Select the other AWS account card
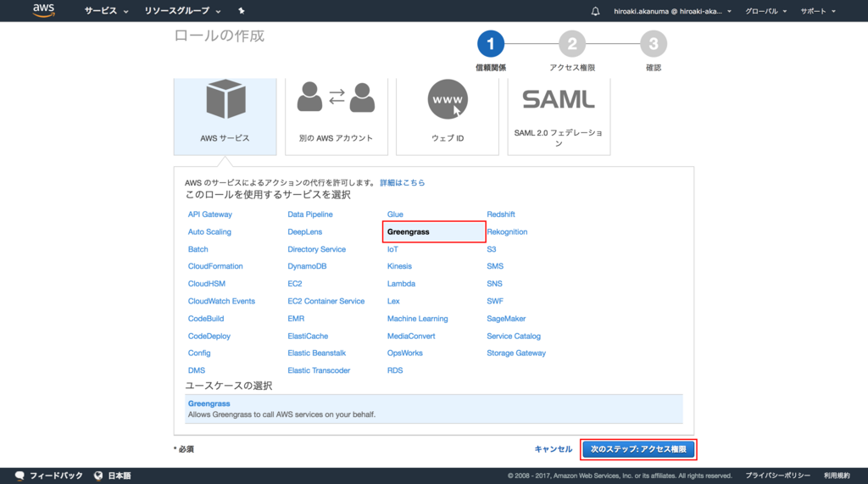Image resolution: width=868 pixels, height=484 pixels. (336, 116)
